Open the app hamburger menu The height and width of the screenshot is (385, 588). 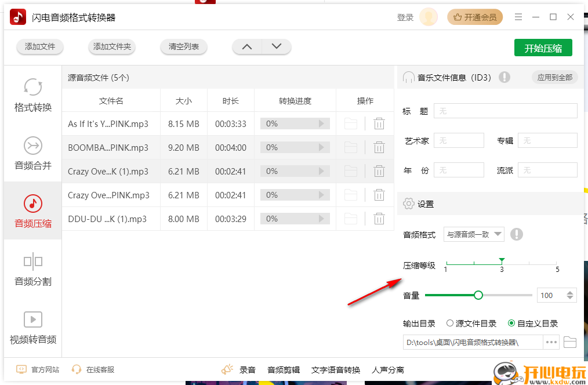coord(518,17)
